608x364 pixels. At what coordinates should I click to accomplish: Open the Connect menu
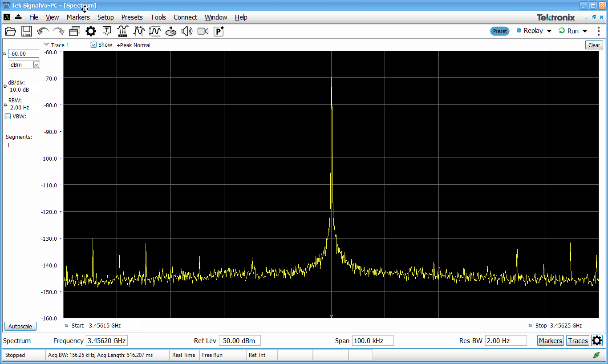185,17
